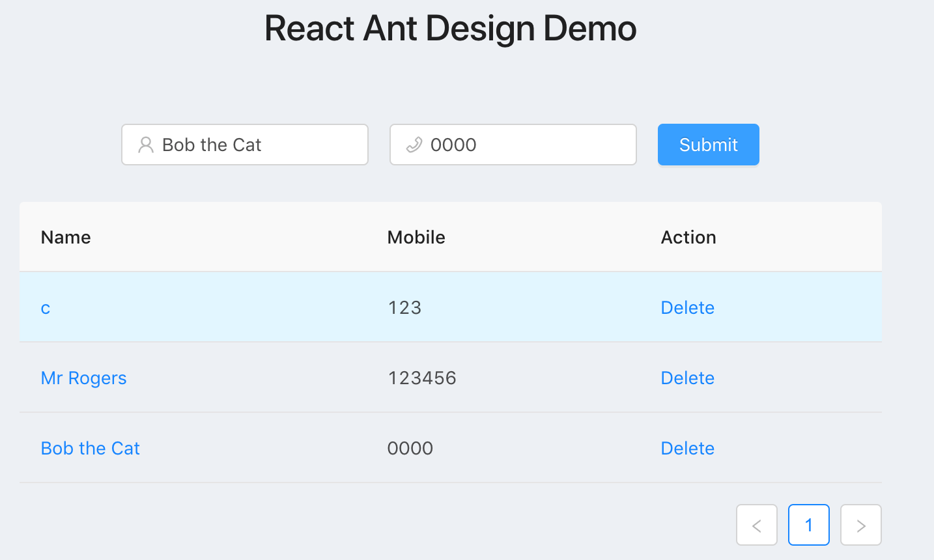Click the Mobile column header
The height and width of the screenshot is (560, 934).
(x=416, y=237)
